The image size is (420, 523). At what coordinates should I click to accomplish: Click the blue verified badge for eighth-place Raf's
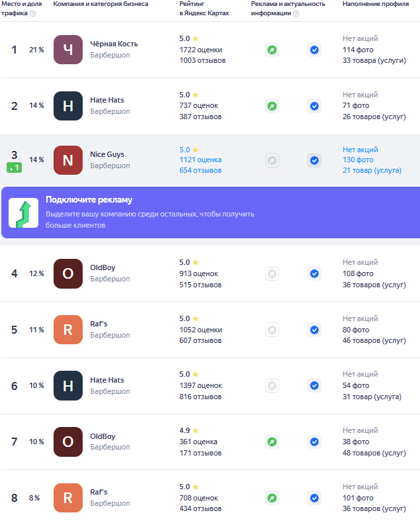pos(314,498)
